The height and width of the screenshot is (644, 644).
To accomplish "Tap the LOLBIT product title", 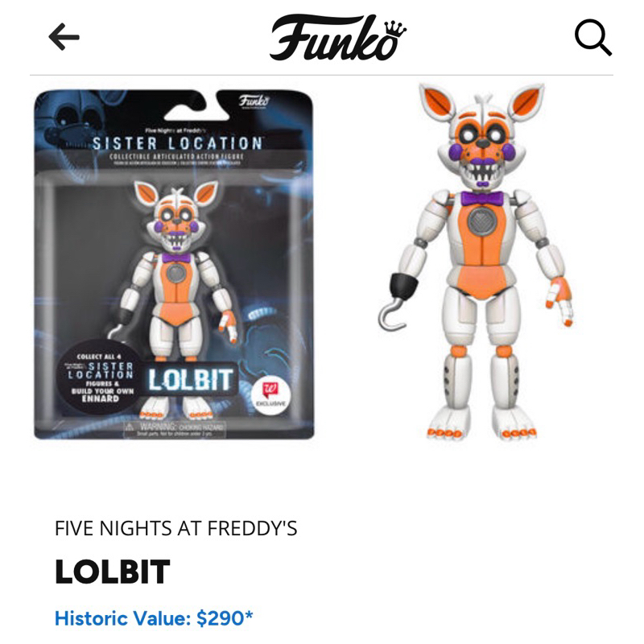I will pyautogui.click(x=113, y=572).
